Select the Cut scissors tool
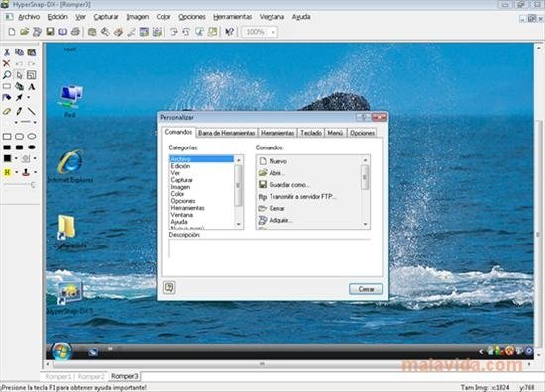The image size is (545, 392). pyautogui.click(x=7, y=52)
